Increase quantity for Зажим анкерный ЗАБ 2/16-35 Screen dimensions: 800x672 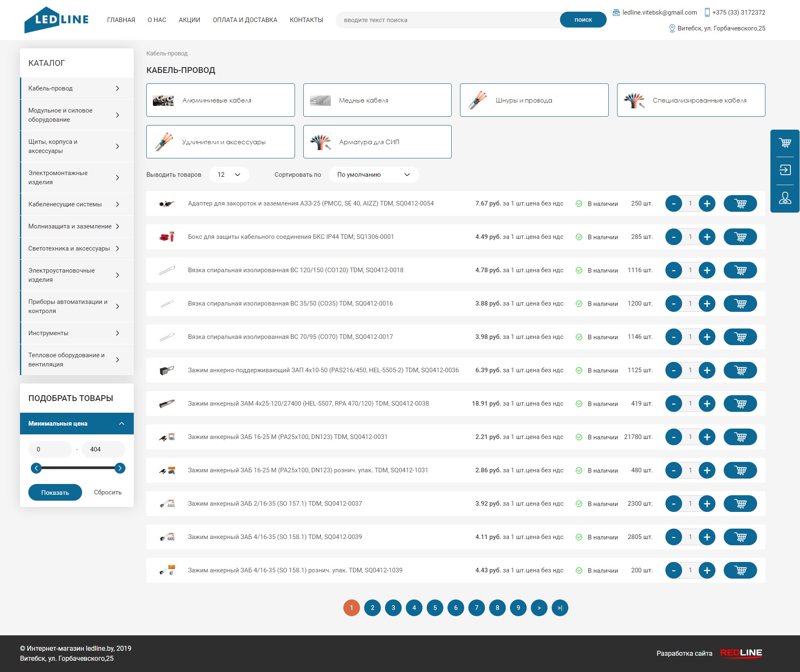(707, 504)
